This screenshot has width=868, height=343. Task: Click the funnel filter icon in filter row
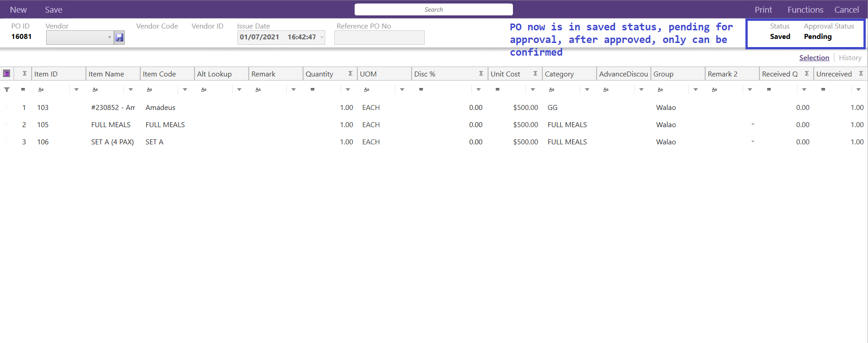point(7,90)
